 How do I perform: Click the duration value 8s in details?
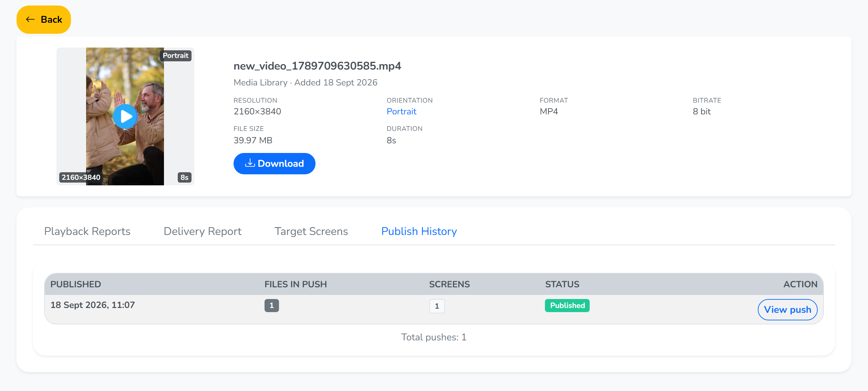[391, 140]
